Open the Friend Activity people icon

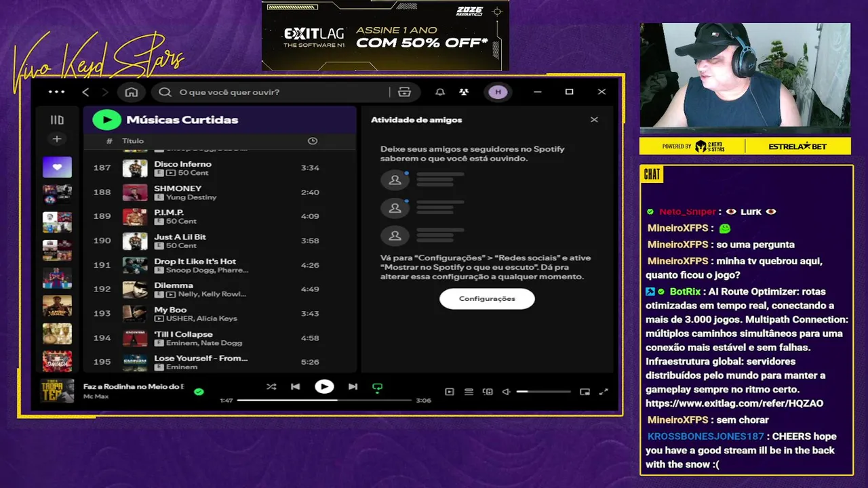pyautogui.click(x=464, y=92)
